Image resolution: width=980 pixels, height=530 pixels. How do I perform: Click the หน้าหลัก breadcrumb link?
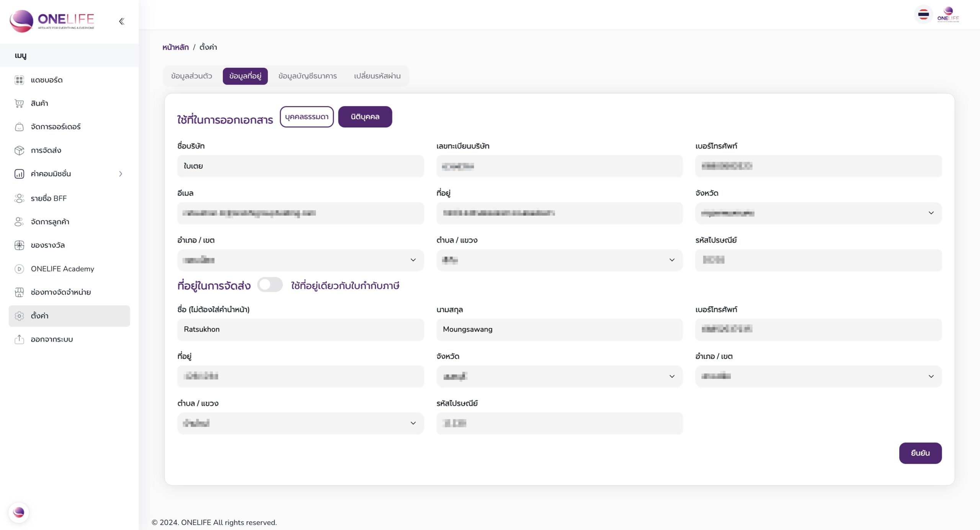(175, 47)
